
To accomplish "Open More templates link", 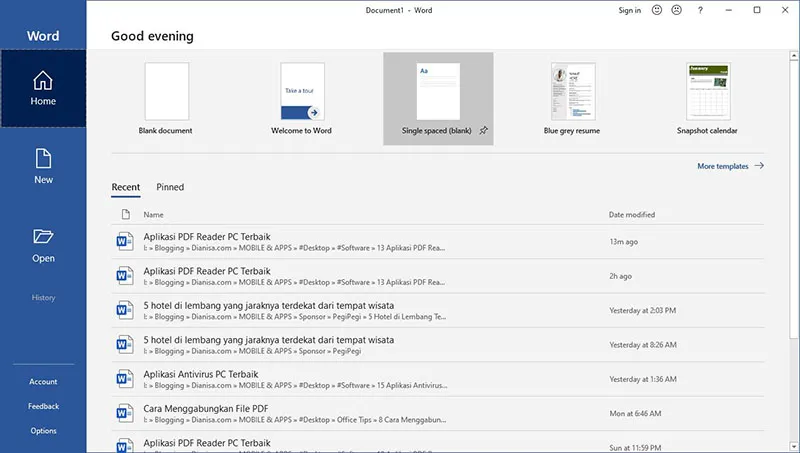I will (730, 166).
